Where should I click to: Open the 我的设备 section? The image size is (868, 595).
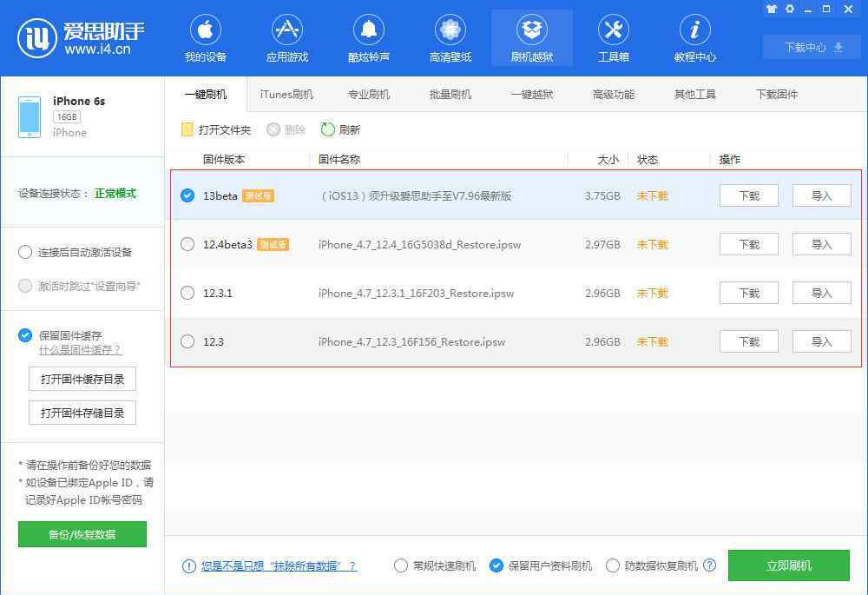pyautogui.click(x=206, y=38)
